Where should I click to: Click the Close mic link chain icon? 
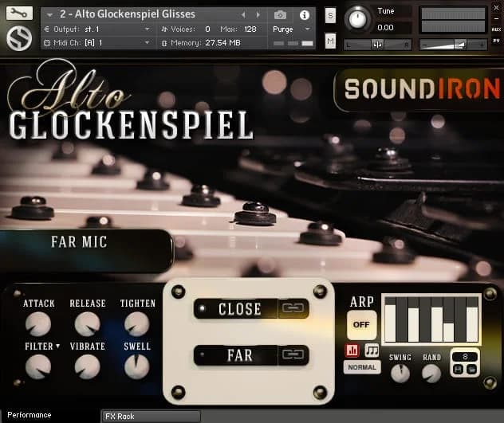pos(293,308)
